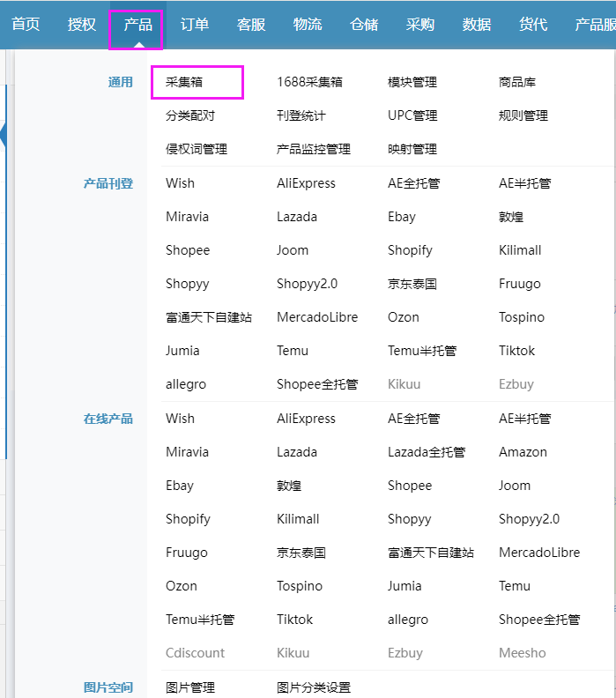The image size is (616, 698).
Task: Select AliExpress under 产品刊登
Action: [x=306, y=183]
